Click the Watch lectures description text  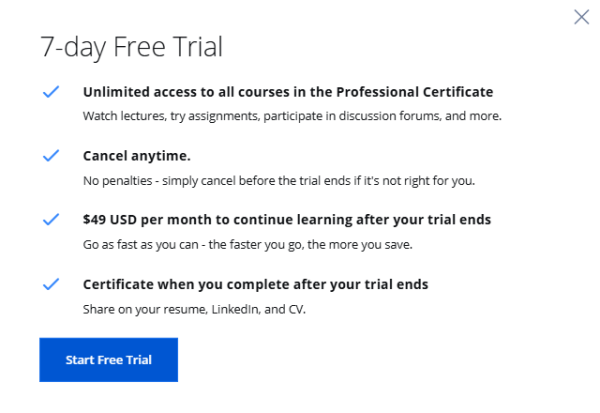(x=291, y=116)
